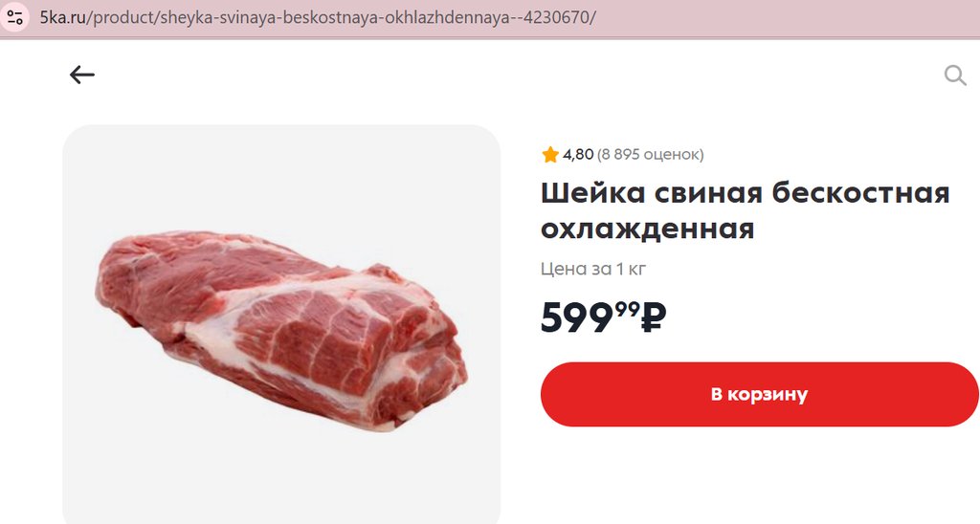Image resolution: width=980 pixels, height=524 pixels.
Task: Click the Цена за 1 кг label
Action: tap(593, 270)
